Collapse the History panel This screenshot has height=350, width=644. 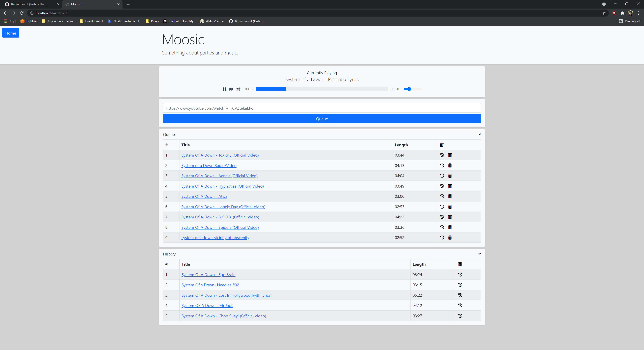click(x=479, y=254)
